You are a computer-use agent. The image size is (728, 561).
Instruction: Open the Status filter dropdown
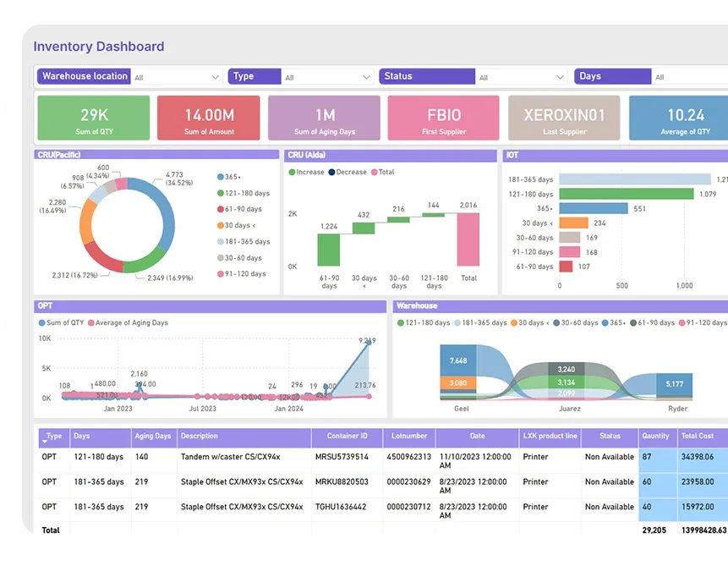click(560, 77)
